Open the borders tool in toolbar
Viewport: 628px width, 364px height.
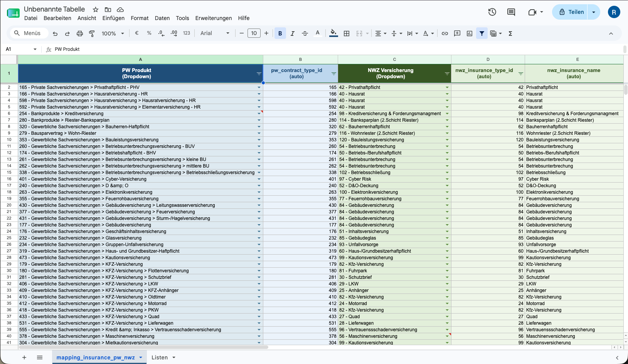347,34
